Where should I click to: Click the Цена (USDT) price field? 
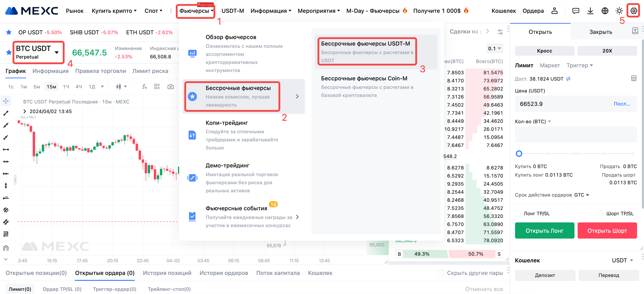pyautogui.click(x=576, y=104)
